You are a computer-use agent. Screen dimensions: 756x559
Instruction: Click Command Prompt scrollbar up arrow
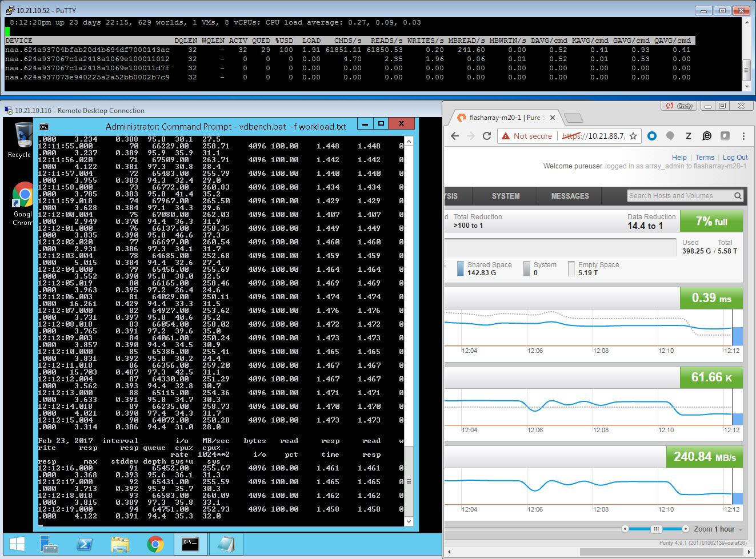coord(409,140)
